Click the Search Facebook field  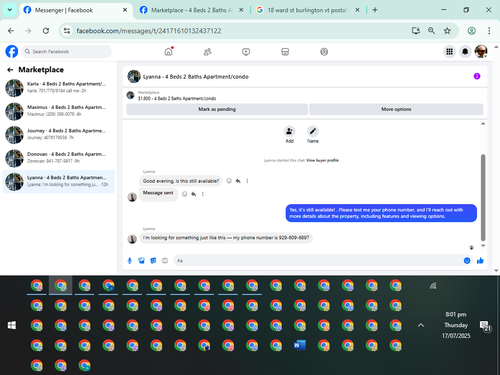click(67, 52)
